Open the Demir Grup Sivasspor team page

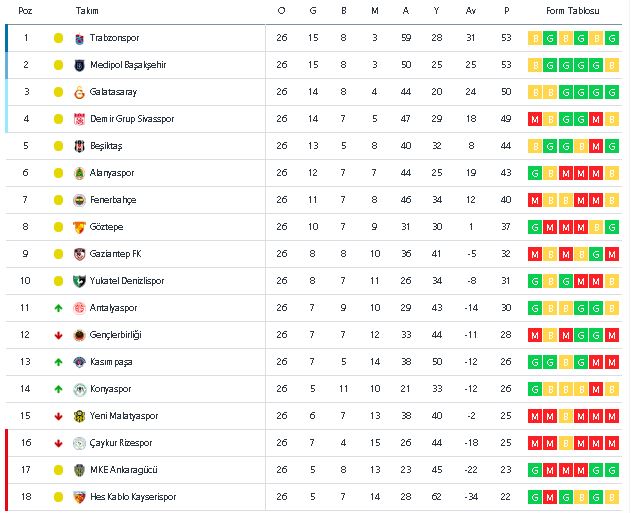tap(131, 119)
